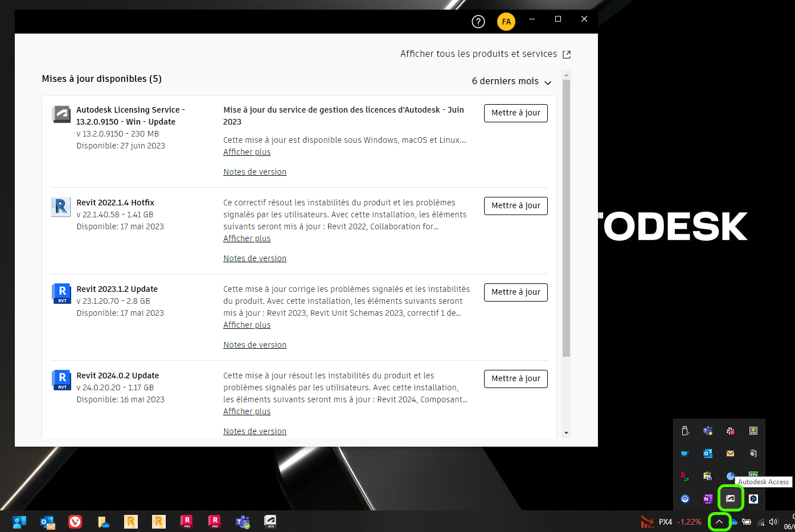Click the Revit 2022.1.4 Hotfix product icon
795x532 pixels.
click(60, 207)
